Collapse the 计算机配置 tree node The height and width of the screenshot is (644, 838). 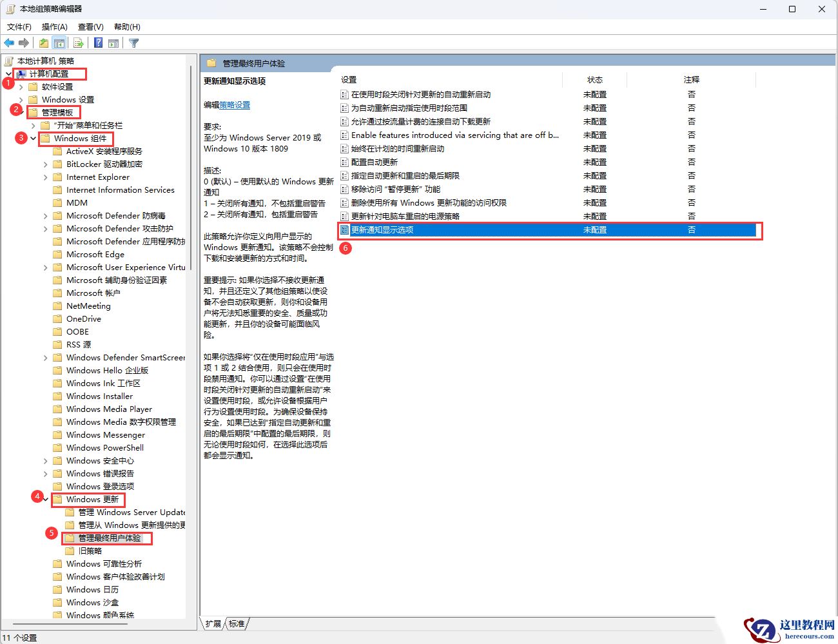click(x=8, y=73)
